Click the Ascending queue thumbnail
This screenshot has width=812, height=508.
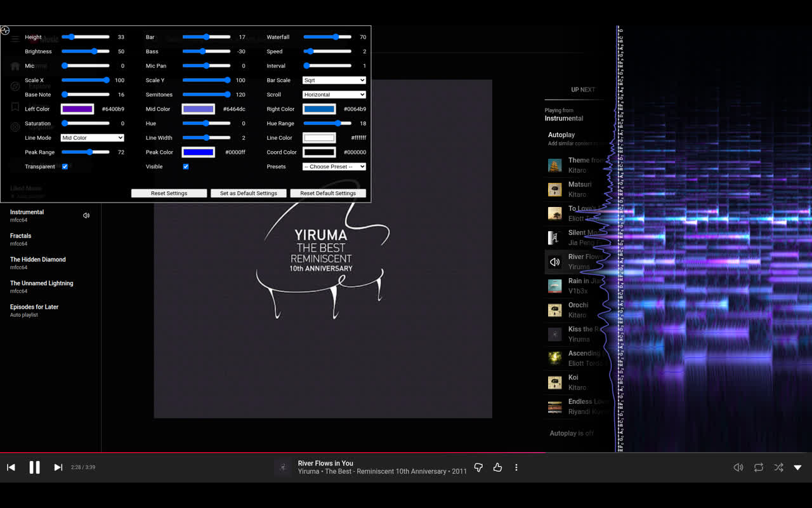(555, 358)
